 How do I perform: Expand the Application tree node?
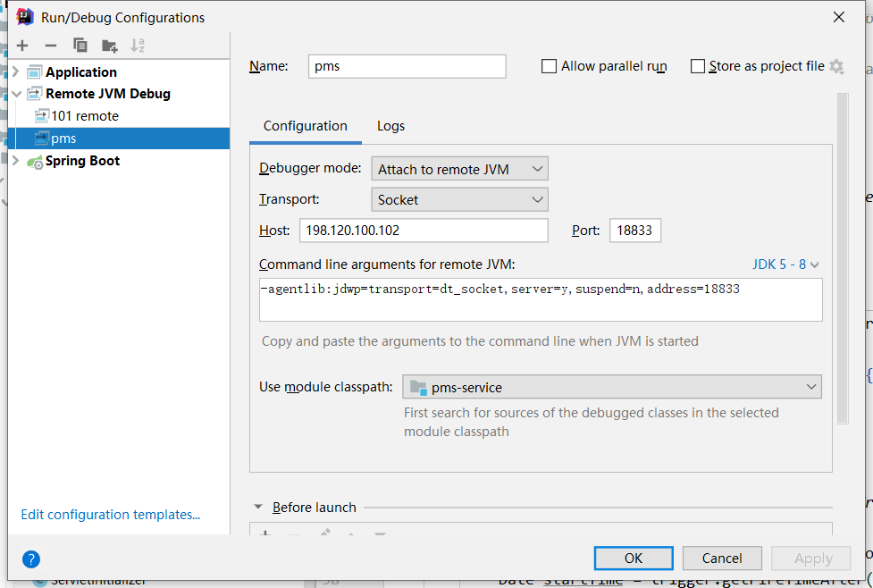[15, 72]
